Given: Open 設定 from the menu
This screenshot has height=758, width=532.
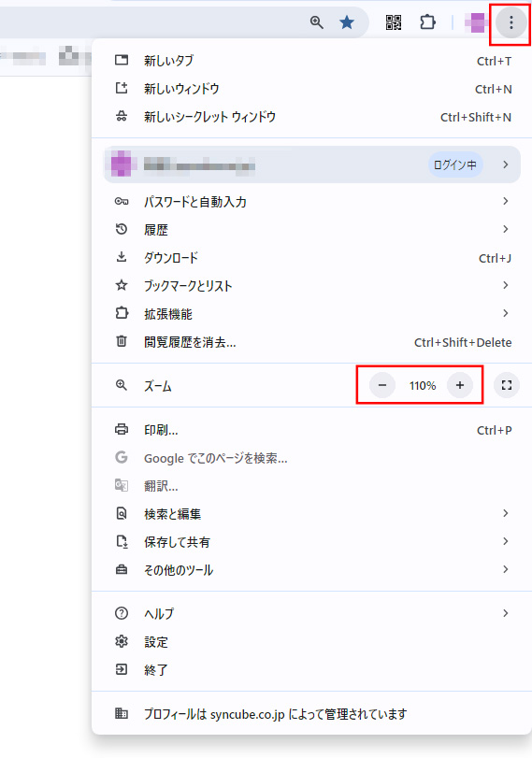Looking at the screenshot, I should [x=312, y=642].
